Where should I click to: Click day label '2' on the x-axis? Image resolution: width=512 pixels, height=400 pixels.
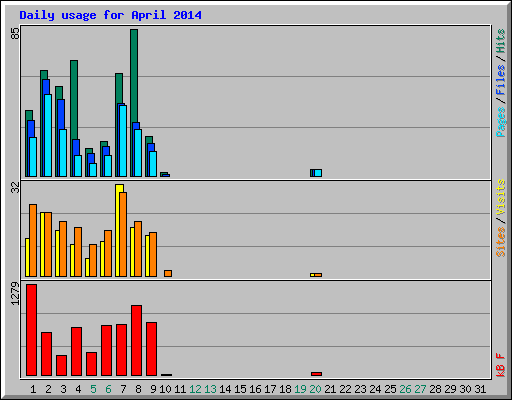pos(48,389)
